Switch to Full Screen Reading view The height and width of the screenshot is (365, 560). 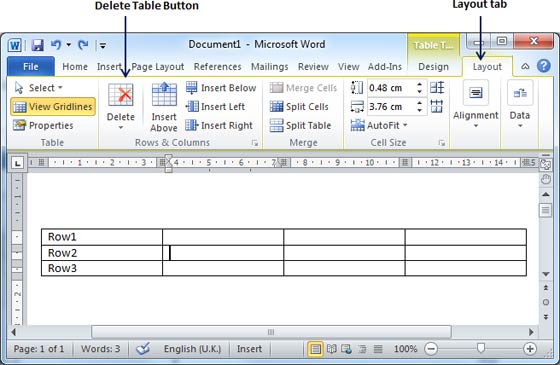[332, 349]
